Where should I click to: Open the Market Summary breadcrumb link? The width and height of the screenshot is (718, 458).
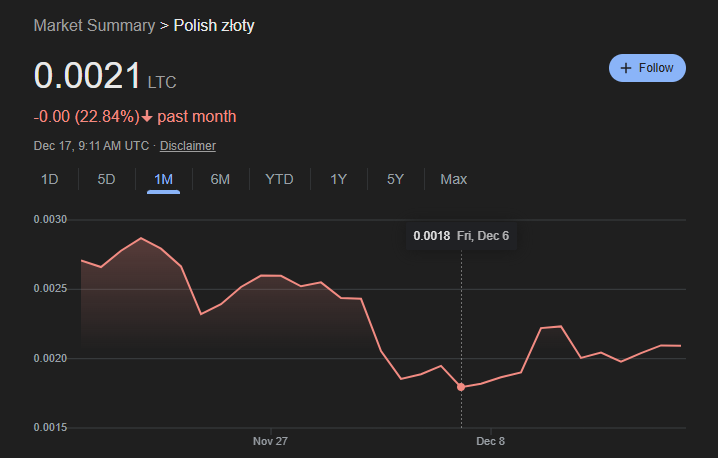pos(94,25)
